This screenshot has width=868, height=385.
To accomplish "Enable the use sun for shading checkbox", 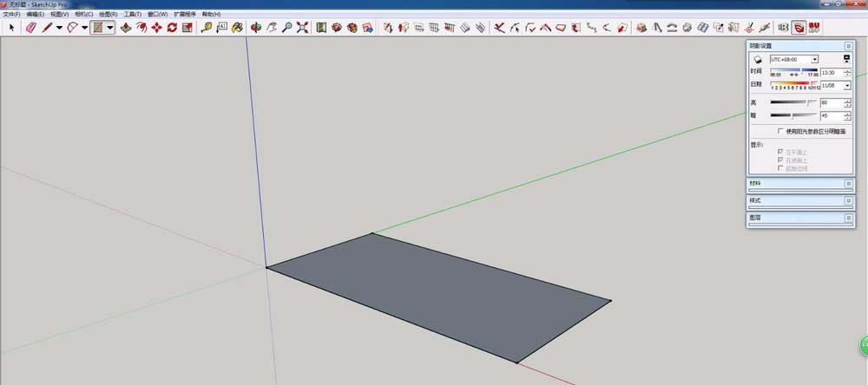I will pos(780,131).
